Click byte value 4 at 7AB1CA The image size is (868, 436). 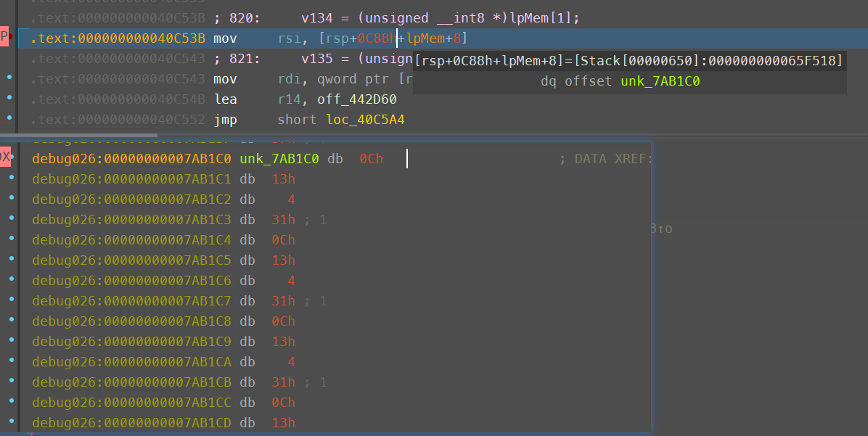point(291,362)
